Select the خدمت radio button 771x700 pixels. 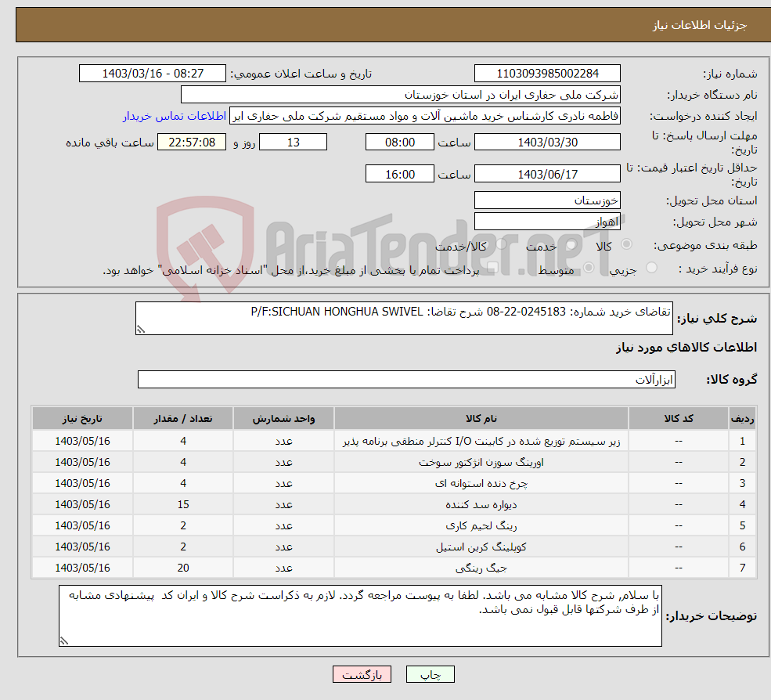click(x=571, y=244)
